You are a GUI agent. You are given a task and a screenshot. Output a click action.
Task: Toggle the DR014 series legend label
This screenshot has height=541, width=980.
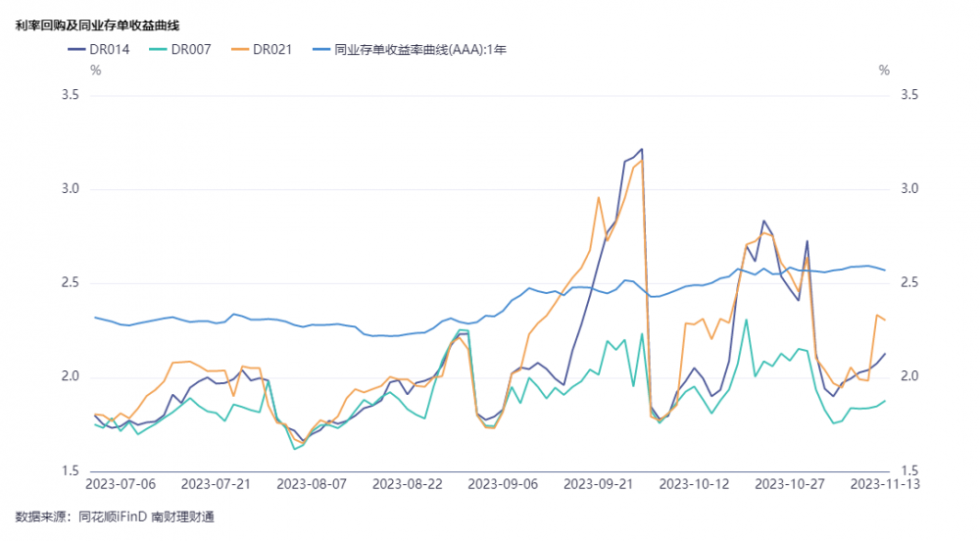pos(110,48)
